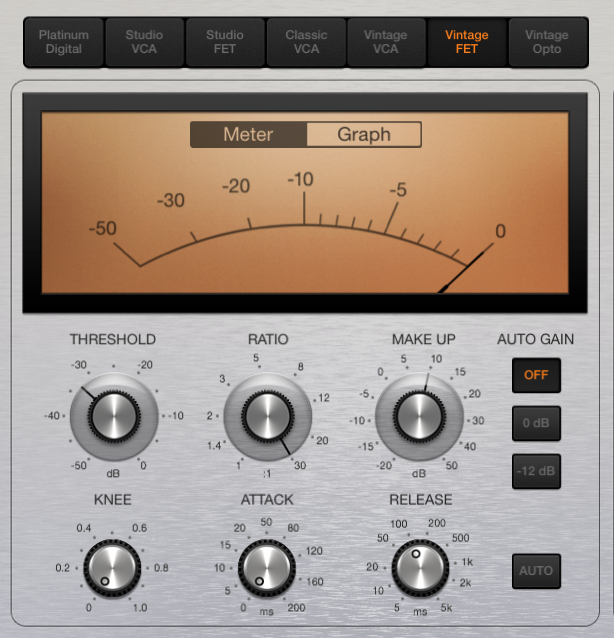Show the Meter display view
614x638 pixels.
(248, 134)
